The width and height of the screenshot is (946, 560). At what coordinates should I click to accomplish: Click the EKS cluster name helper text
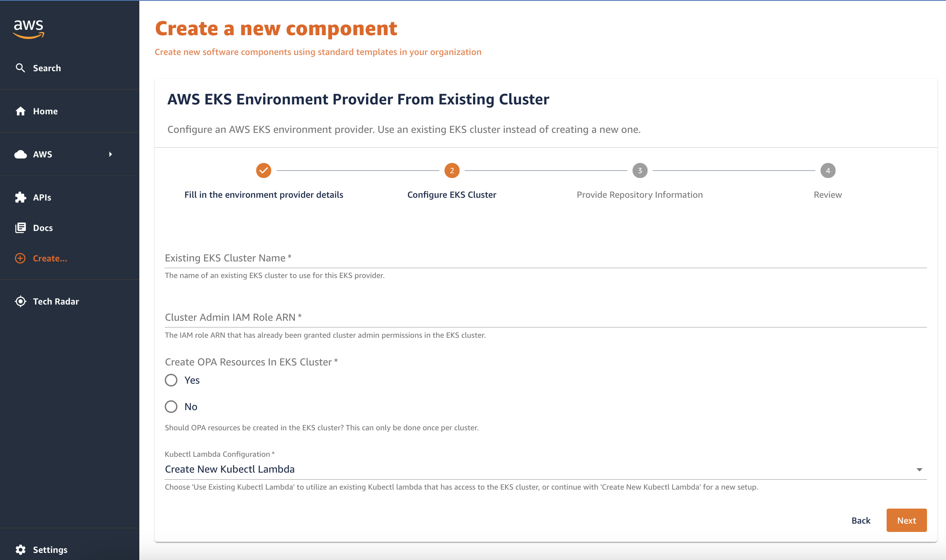(275, 275)
